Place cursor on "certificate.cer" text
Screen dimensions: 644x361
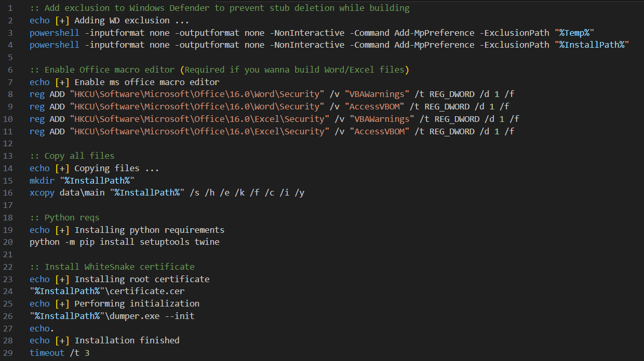[x=147, y=291]
